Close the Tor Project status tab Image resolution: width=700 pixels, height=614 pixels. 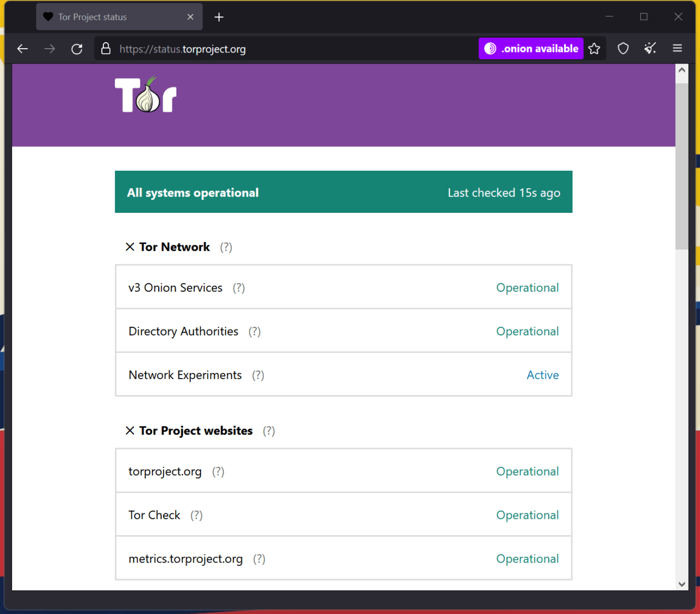[x=190, y=17]
